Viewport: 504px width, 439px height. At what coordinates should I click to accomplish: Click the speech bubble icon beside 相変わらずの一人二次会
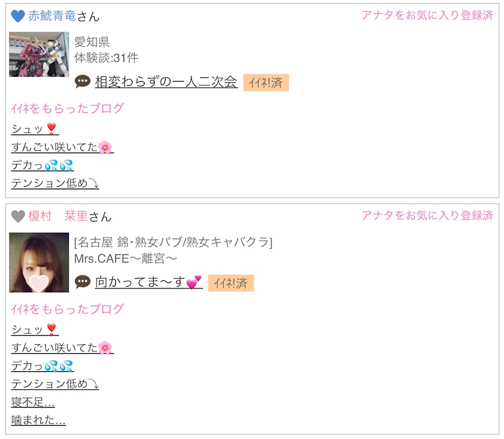click(83, 81)
